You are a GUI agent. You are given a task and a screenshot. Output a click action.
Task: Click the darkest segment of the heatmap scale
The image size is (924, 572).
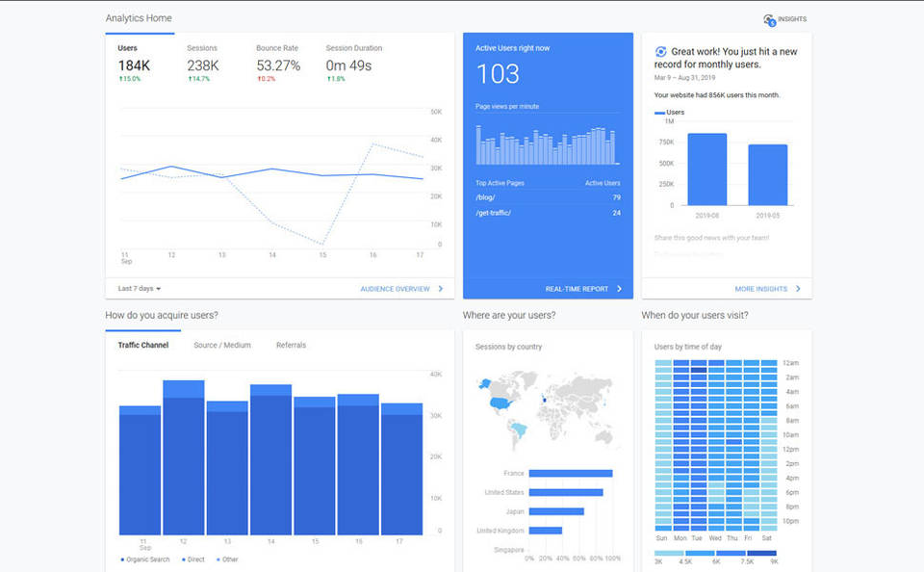pyautogui.click(x=762, y=553)
